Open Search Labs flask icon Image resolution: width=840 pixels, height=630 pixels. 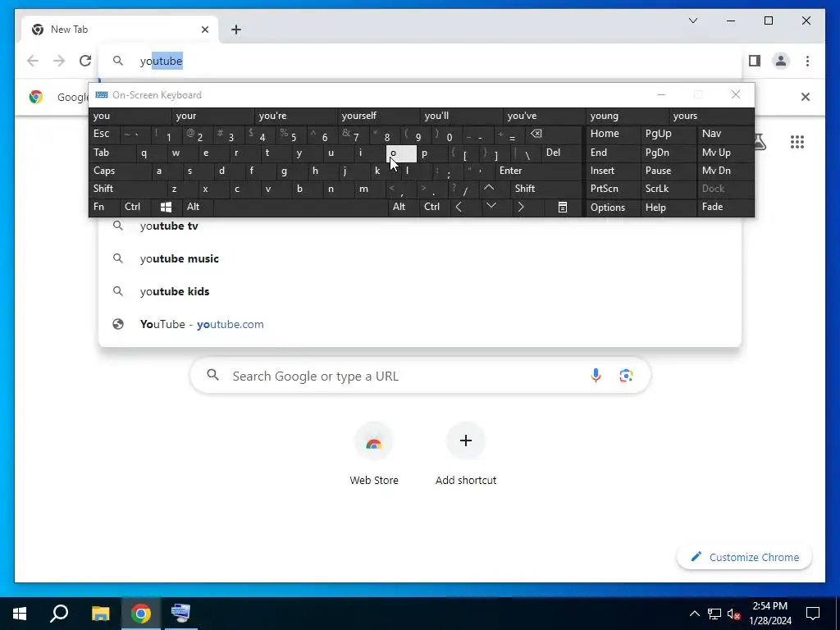[x=760, y=142]
